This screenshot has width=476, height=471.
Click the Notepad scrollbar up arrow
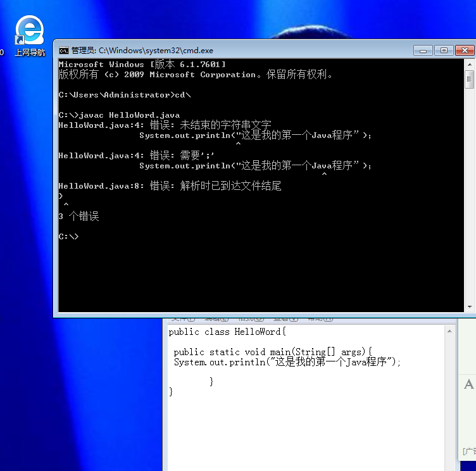coord(449,331)
